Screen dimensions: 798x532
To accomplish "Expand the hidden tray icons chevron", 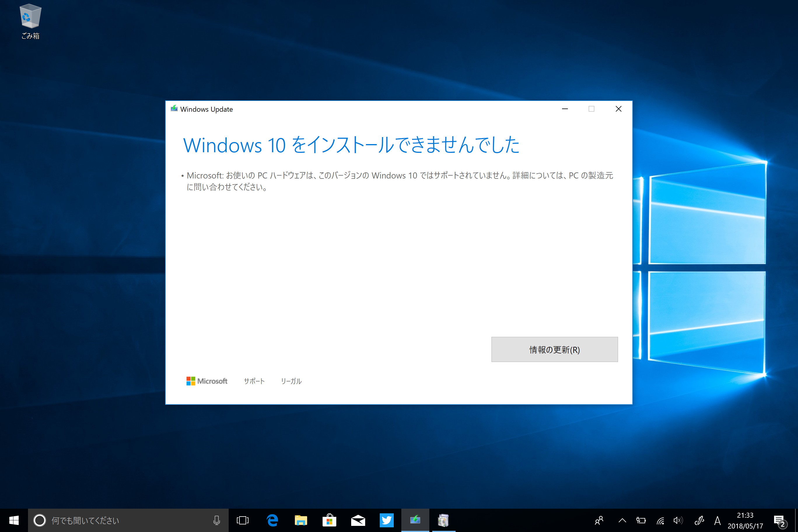I will 622,520.
